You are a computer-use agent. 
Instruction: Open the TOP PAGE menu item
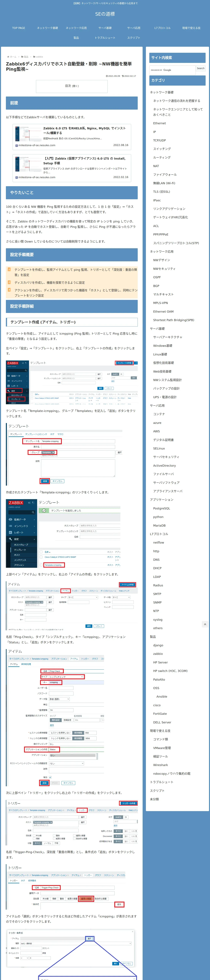(19, 28)
